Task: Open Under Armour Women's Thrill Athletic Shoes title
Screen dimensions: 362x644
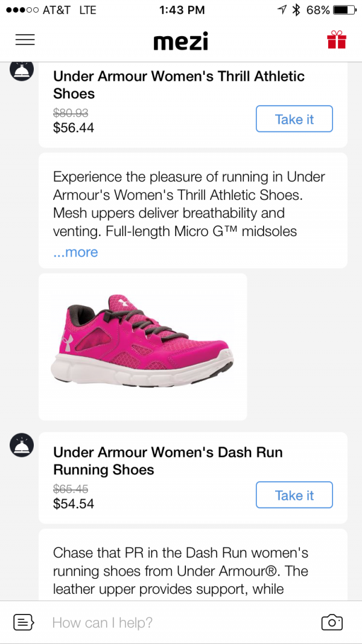Action: [x=179, y=84]
